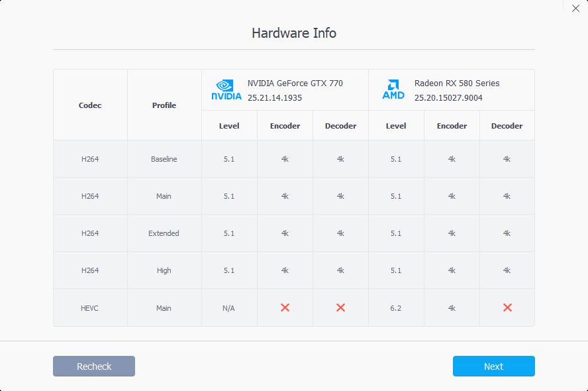588x391 pixels.
Task: Select the Extended profile cell
Action: [x=164, y=233]
